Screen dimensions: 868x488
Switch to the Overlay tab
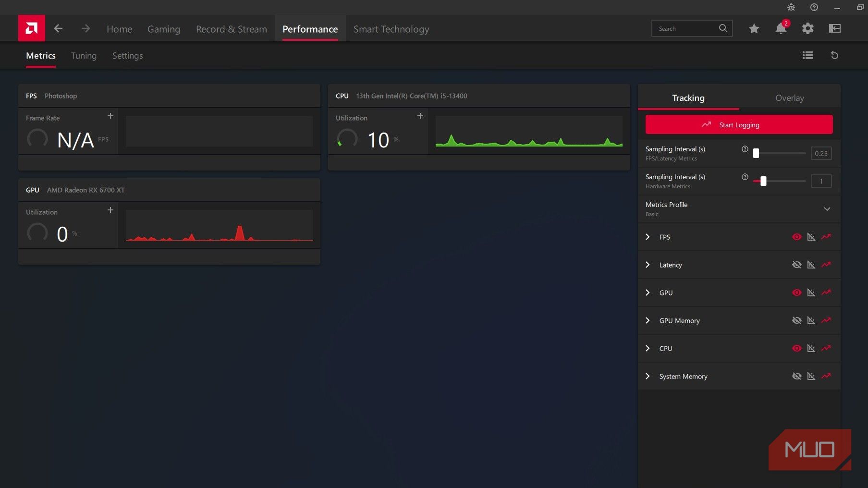tap(790, 98)
